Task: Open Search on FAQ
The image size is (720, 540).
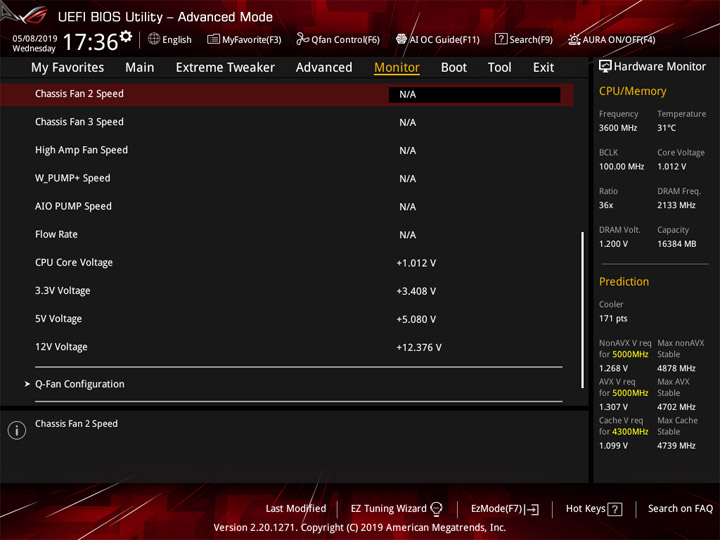Action: pos(680,508)
